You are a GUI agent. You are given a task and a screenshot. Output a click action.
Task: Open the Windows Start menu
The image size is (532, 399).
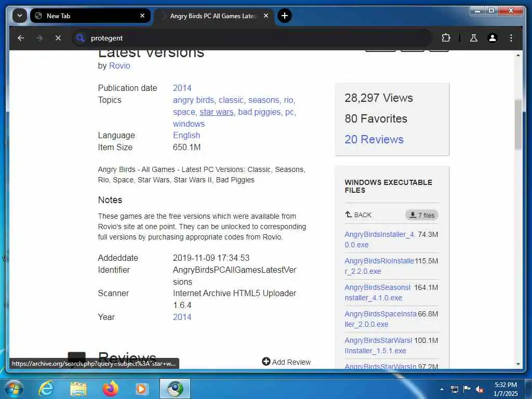(x=14, y=389)
